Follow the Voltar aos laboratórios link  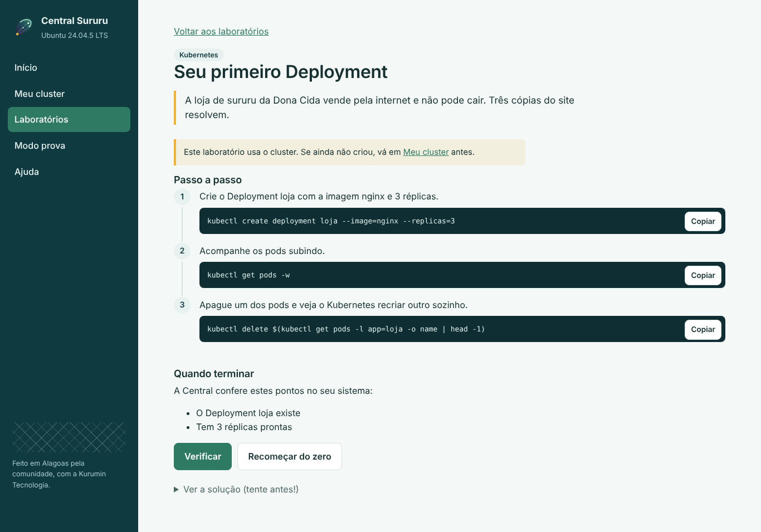point(221,31)
